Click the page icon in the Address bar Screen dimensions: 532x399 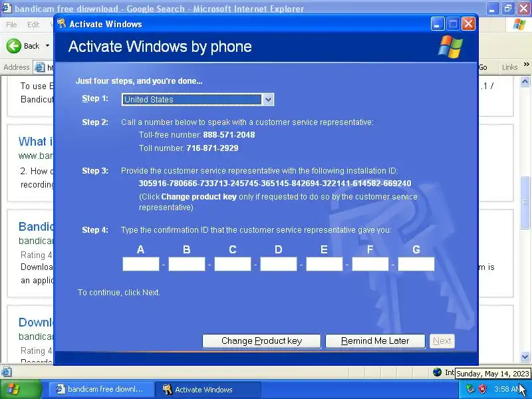pos(40,68)
